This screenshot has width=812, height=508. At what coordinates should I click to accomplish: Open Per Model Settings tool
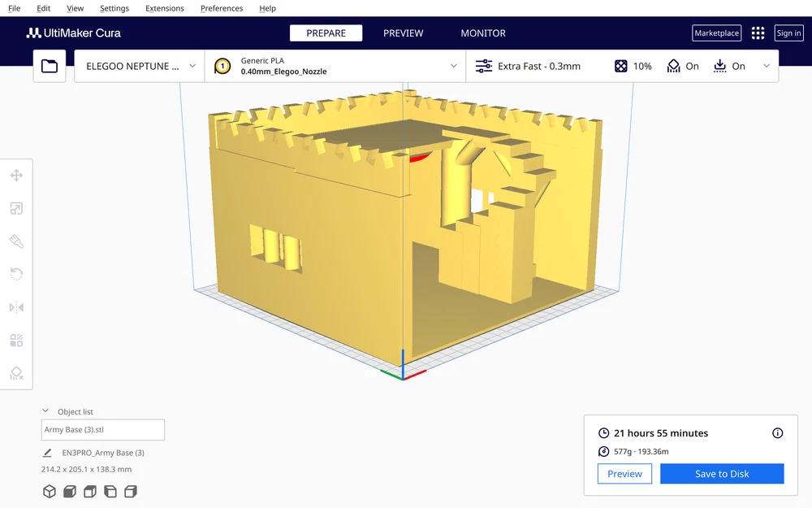tap(16, 341)
